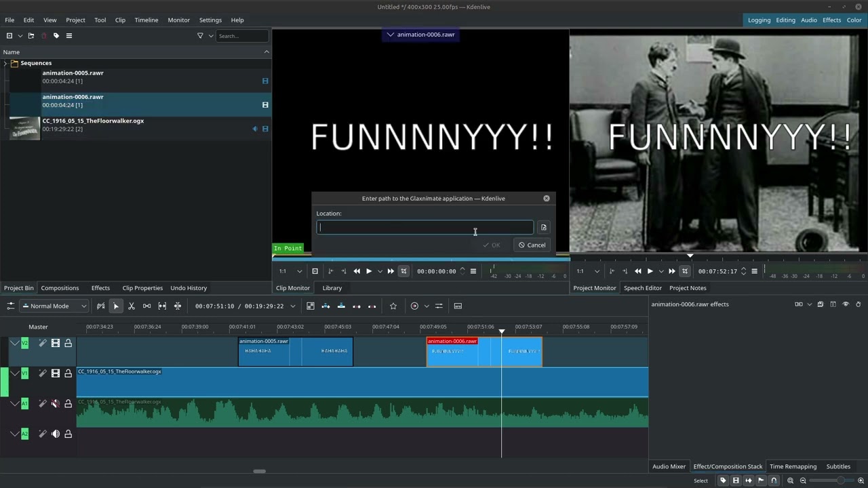Switch to the Speech Editor tab
Image resolution: width=868 pixels, height=488 pixels.
tap(643, 288)
